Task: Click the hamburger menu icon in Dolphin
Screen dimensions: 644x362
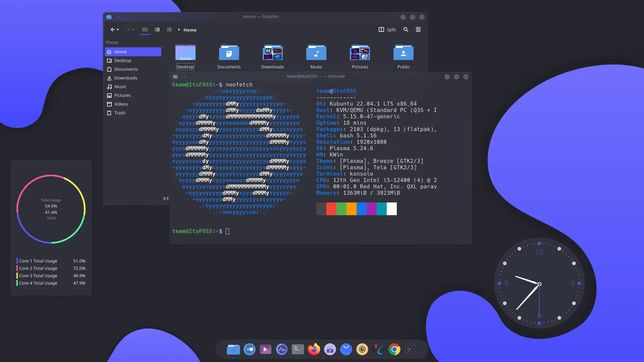Action: pyautogui.click(x=418, y=29)
